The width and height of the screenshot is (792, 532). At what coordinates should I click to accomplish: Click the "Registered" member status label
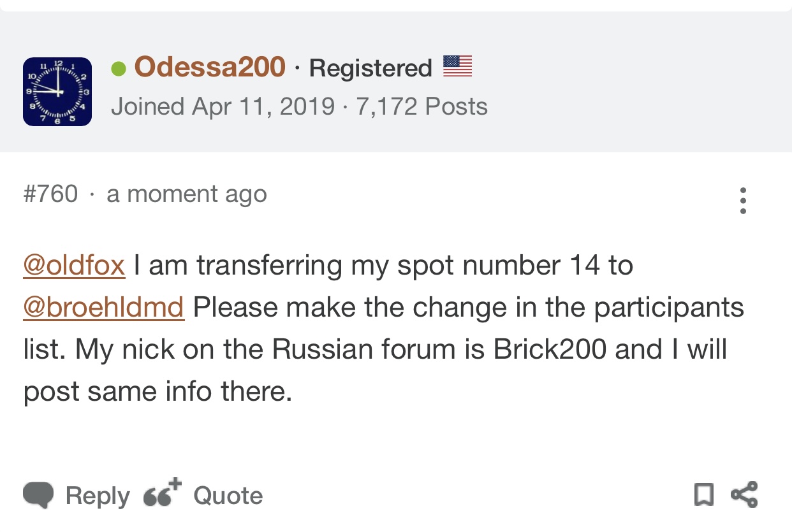tap(370, 68)
